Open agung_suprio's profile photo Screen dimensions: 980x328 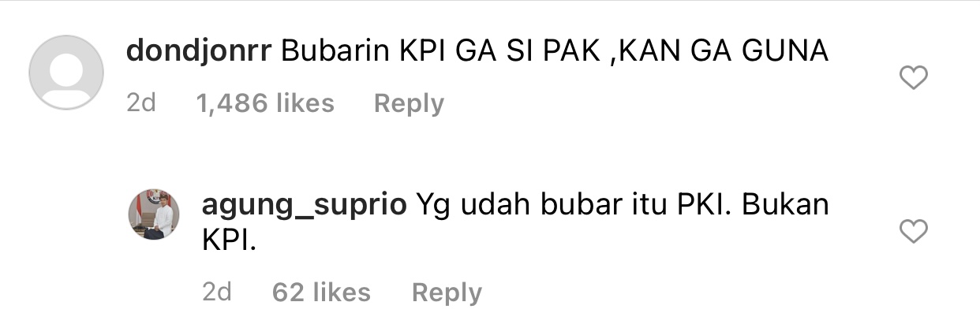click(x=154, y=214)
